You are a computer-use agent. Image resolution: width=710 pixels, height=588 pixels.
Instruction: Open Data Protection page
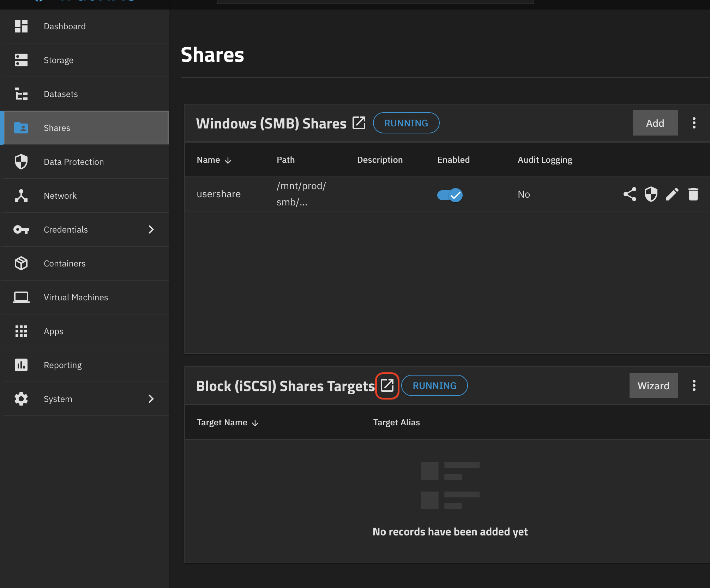74,162
